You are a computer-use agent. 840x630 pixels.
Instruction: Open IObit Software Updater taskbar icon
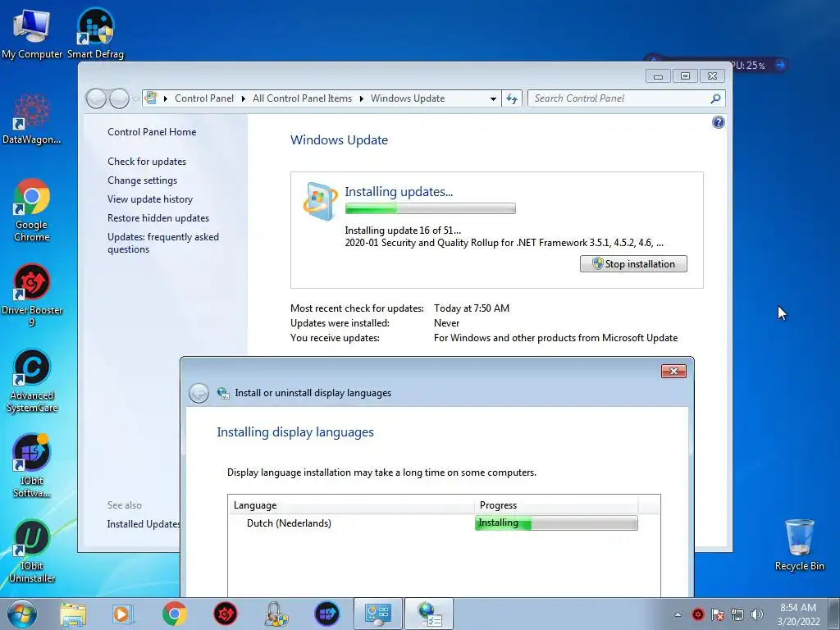[326, 614]
